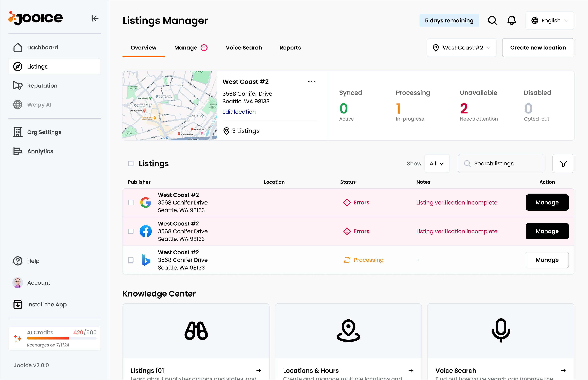Open notifications via the bell icon
The height and width of the screenshot is (380, 588).
[x=512, y=20]
